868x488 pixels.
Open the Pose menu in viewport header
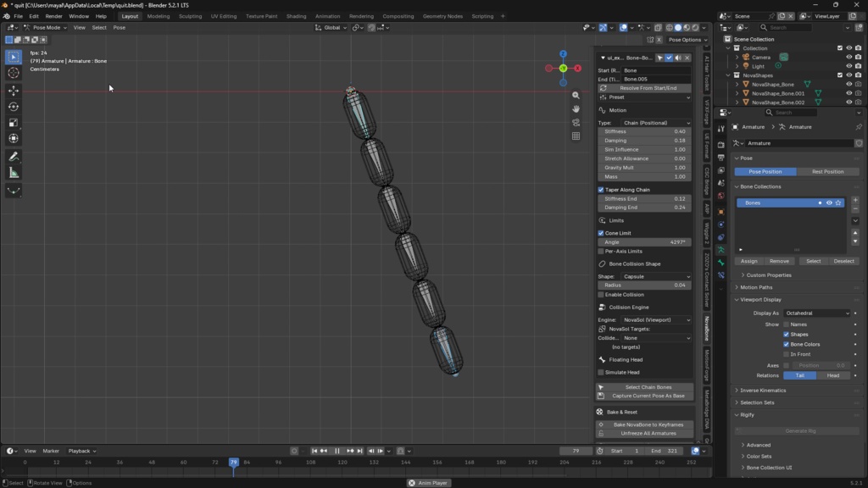tap(119, 28)
